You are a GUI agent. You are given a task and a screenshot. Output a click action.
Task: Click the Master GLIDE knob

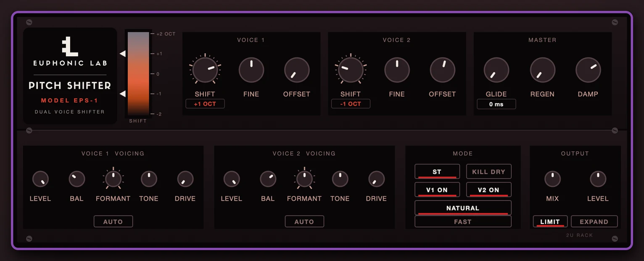(496, 70)
